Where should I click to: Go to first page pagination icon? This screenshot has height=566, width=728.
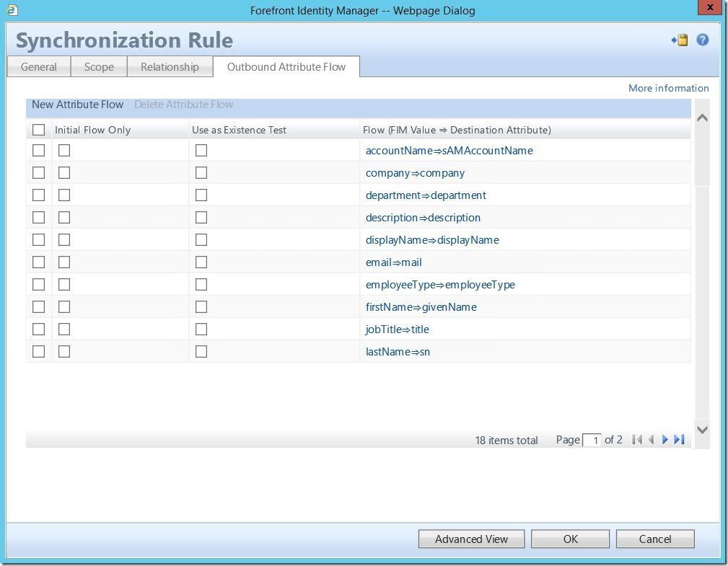click(637, 439)
